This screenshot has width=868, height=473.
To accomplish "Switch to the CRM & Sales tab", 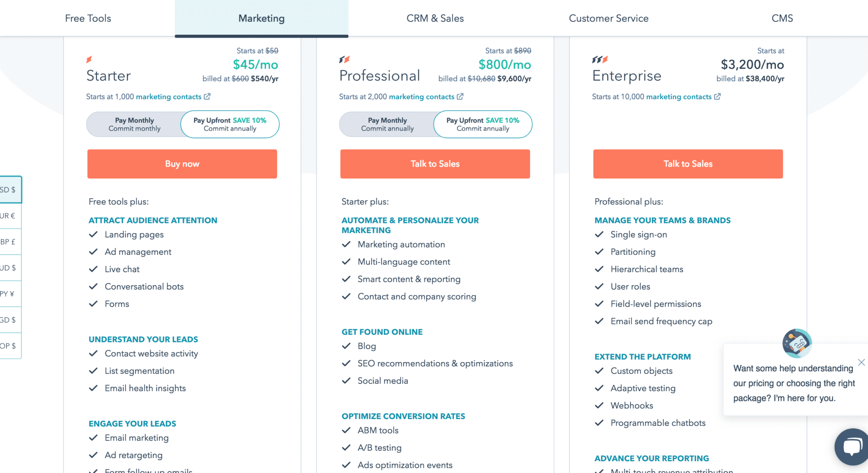I will tap(435, 18).
